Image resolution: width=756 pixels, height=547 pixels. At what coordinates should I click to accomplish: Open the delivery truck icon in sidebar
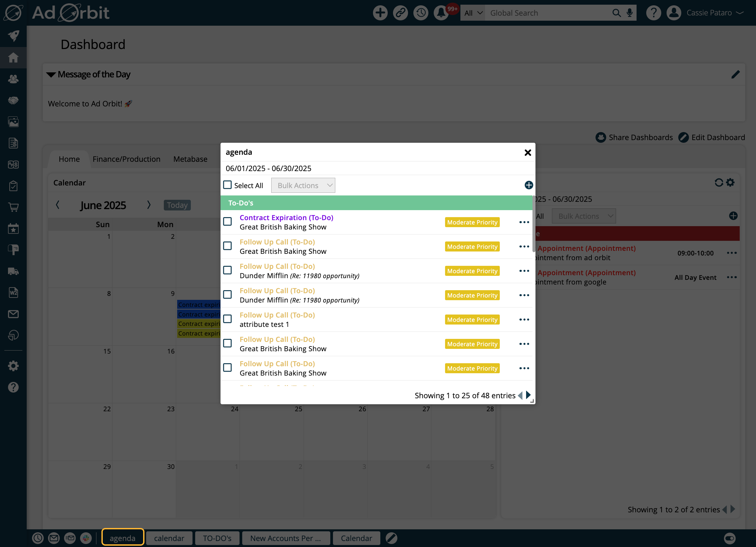click(x=13, y=271)
